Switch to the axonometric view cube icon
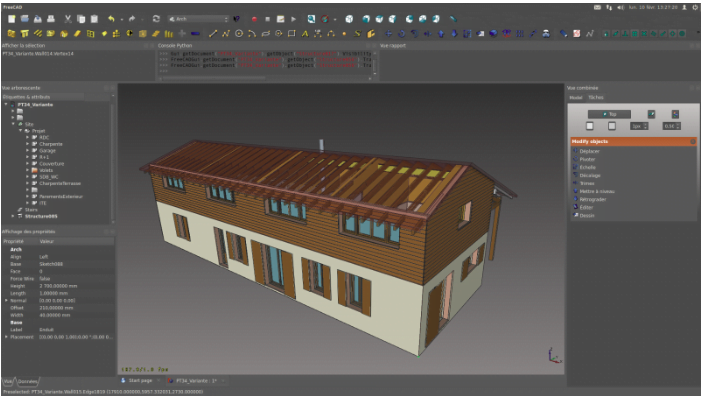The width and height of the screenshot is (701, 396). pyautogui.click(x=349, y=19)
